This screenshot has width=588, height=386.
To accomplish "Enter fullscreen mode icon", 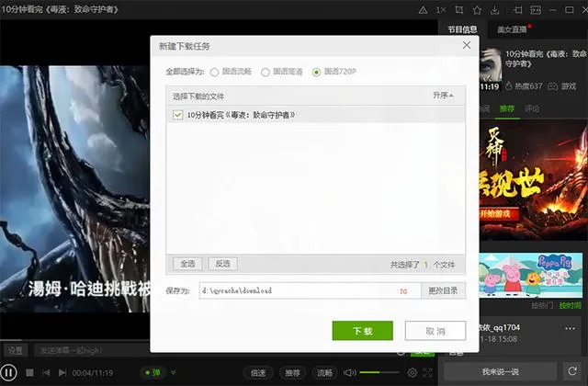I will point(428,372).
